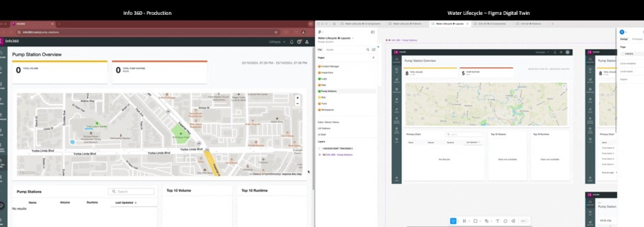Screen dimensions: 644x227
Task: Open a new Chrome tab with plus button
Action: pyautogui.click(x=59, y=24)
